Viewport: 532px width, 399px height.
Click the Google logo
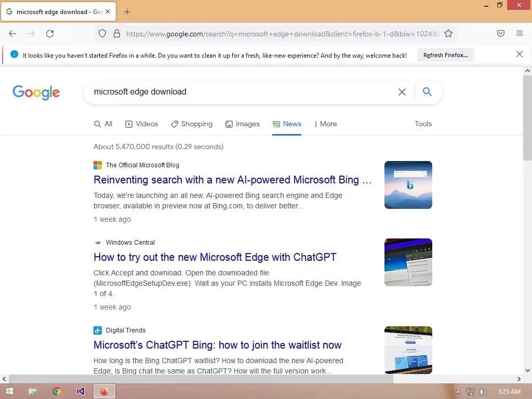(36, 92)
